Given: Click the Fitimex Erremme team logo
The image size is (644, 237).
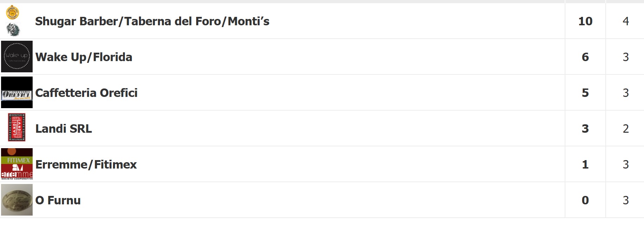Looking at the screenshot, I should click(17, 164).
